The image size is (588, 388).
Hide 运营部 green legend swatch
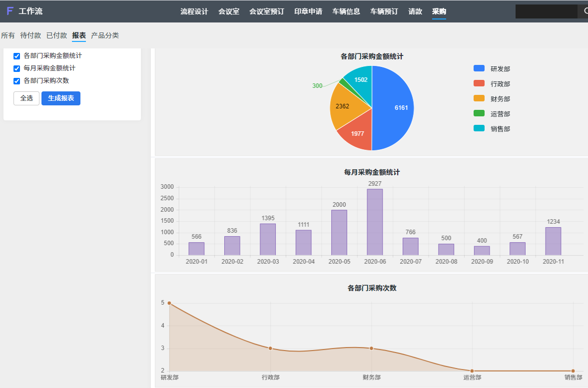point(479,113)
